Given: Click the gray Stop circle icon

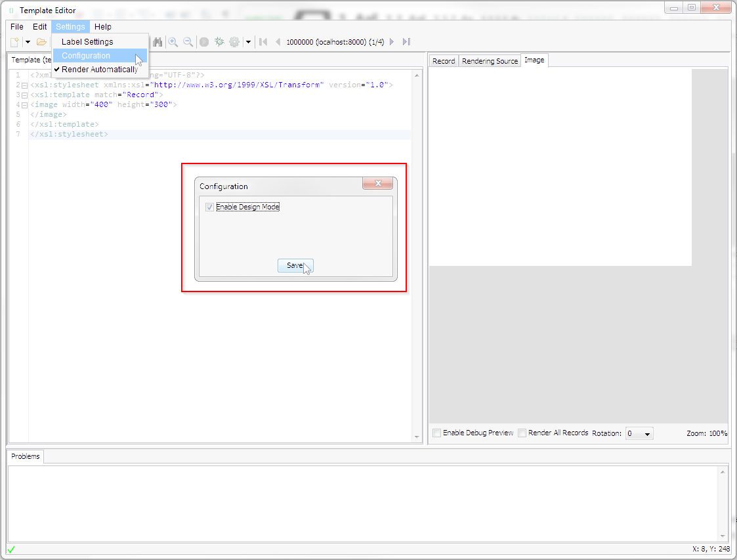Looking at the screenshot, I should click(204, 42).
